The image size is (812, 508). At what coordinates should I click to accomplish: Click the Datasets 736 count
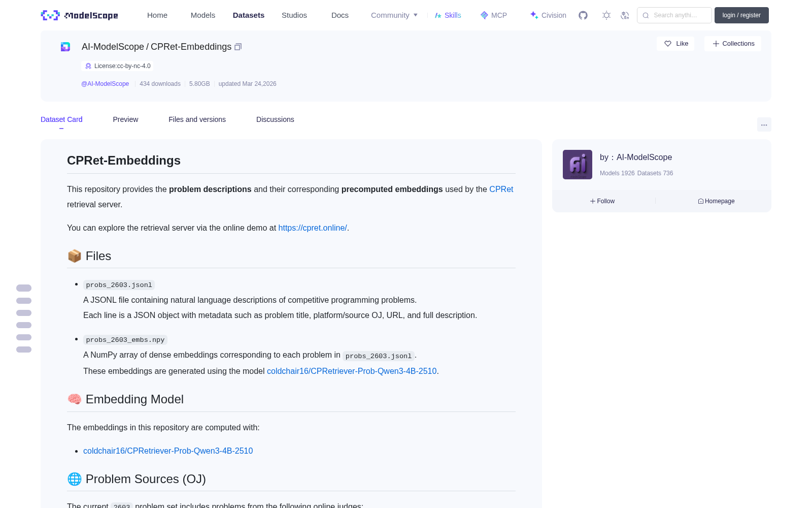(655, 173)
